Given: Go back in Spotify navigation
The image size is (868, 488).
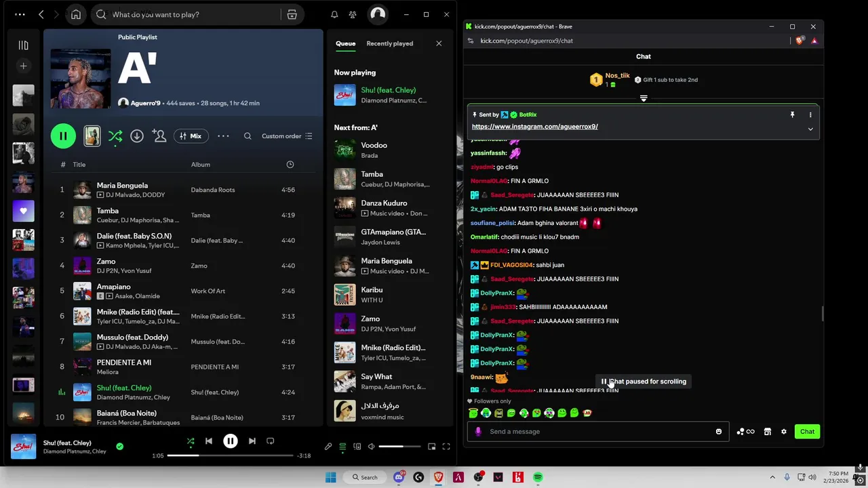Looking at the screenshot, I should pyautogui.click(x=41, y=14).
